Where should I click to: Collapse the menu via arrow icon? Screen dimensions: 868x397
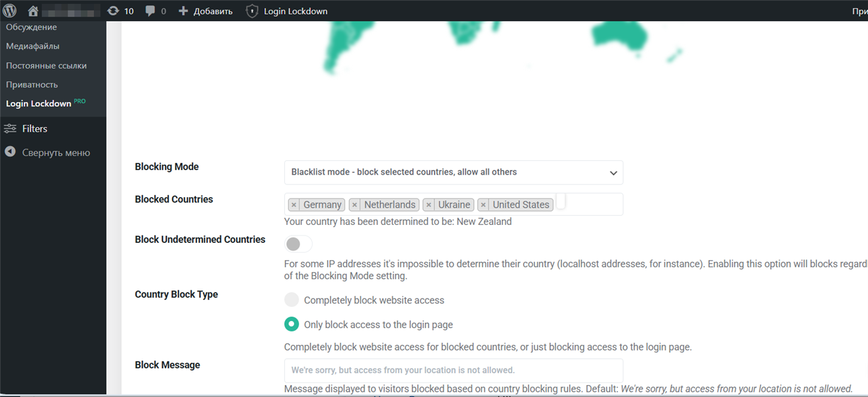tap(10, 152)
